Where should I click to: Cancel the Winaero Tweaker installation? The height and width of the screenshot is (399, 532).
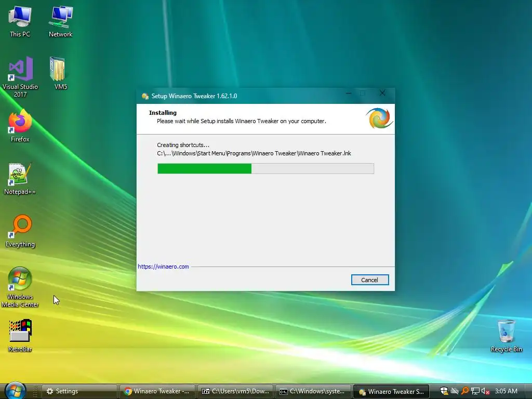pyautogui.click(x=369, y=280)
